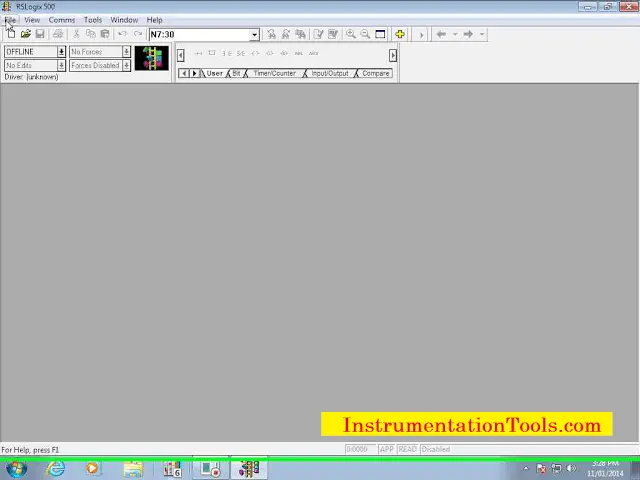Click the yellow plus icon
The height and width of the screenshot is (480, 640).
point(400,34)
